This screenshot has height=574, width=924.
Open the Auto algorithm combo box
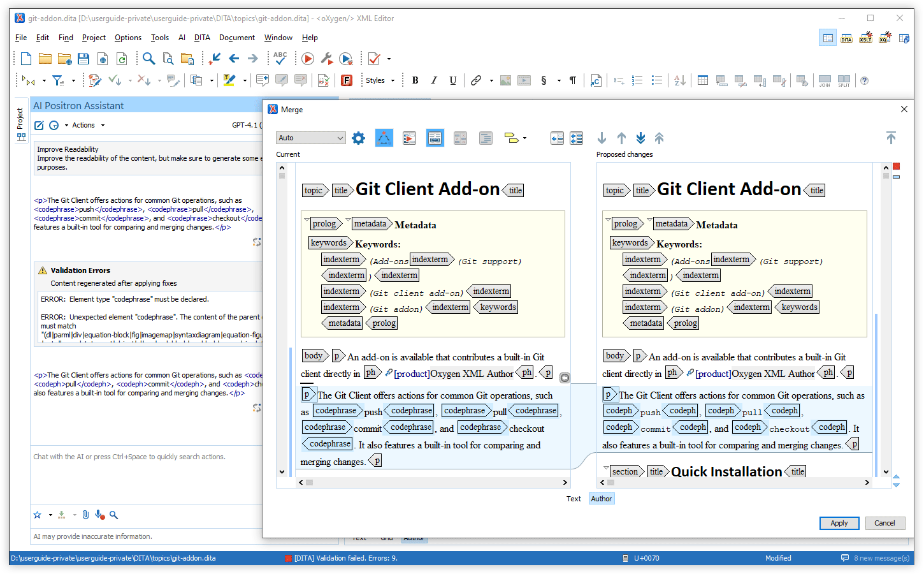click(311, 138)
